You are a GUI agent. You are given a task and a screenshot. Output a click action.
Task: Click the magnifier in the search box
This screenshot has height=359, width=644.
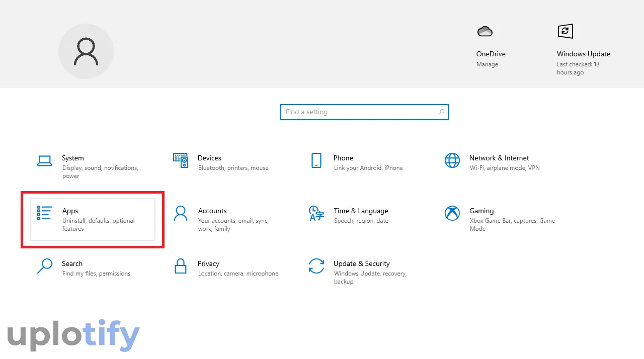[x=441, y=112]
